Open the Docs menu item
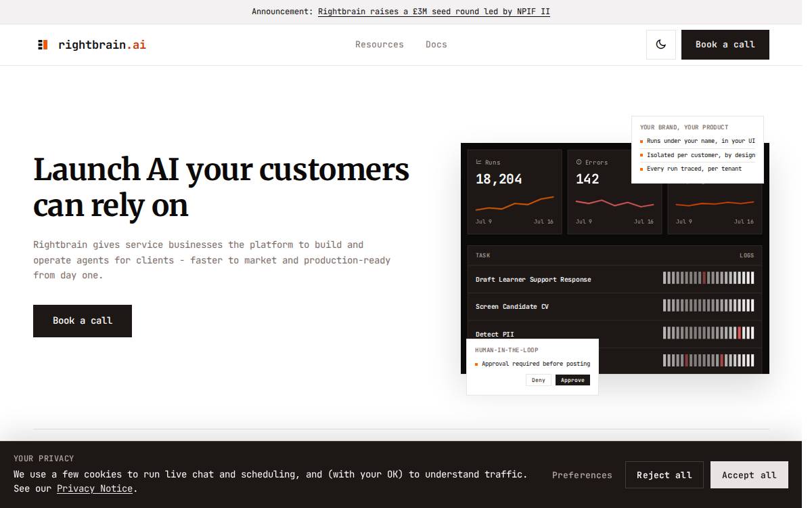This screenshot has height=508, width=812. [436, 45]
